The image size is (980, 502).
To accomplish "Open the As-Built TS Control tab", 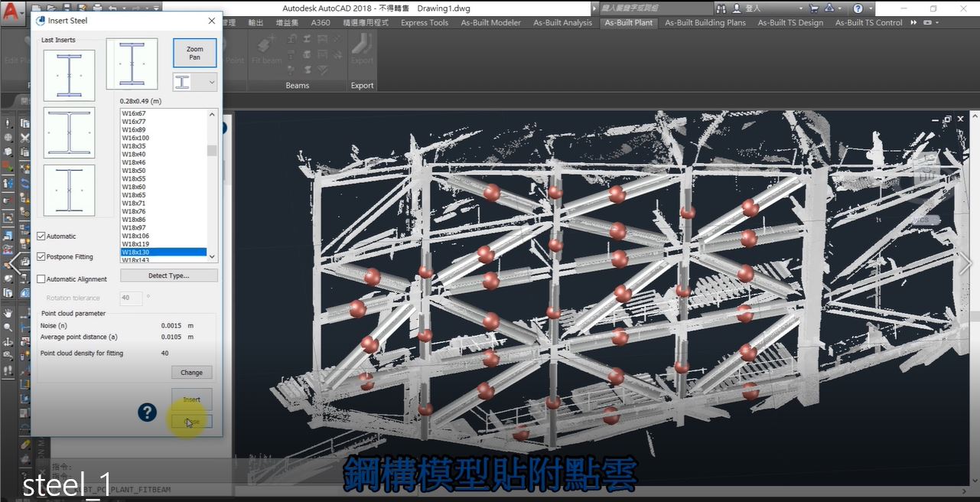I will 869,23.
